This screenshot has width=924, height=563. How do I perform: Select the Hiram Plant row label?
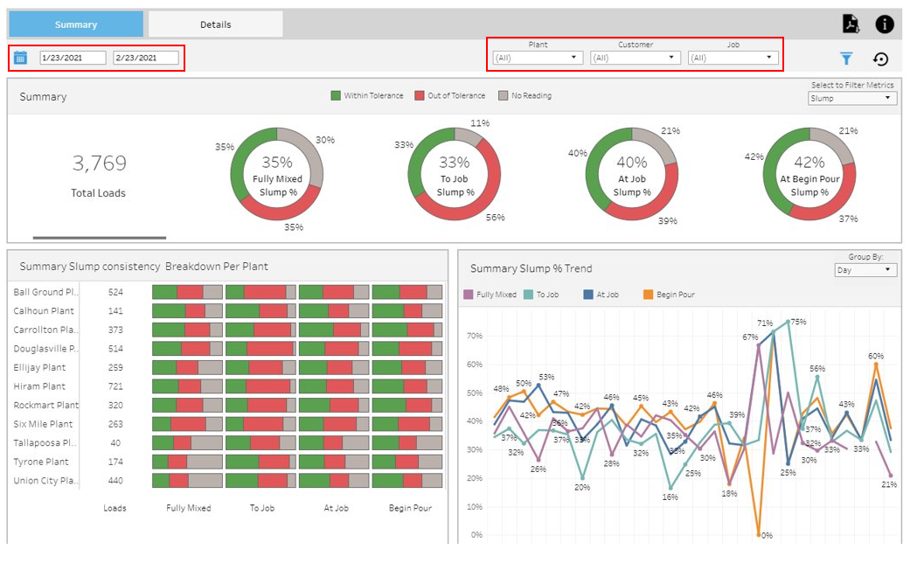coord(39,386)
